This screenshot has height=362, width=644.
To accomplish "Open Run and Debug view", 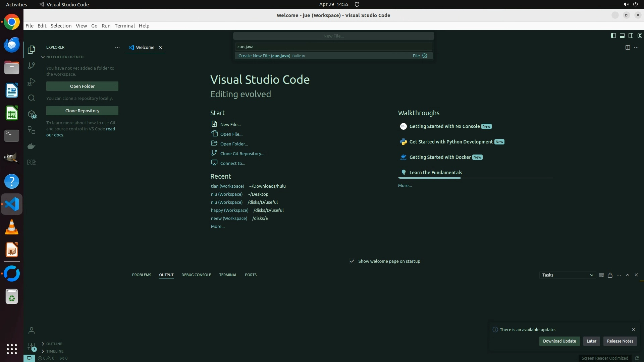I will tap(32, 82).
